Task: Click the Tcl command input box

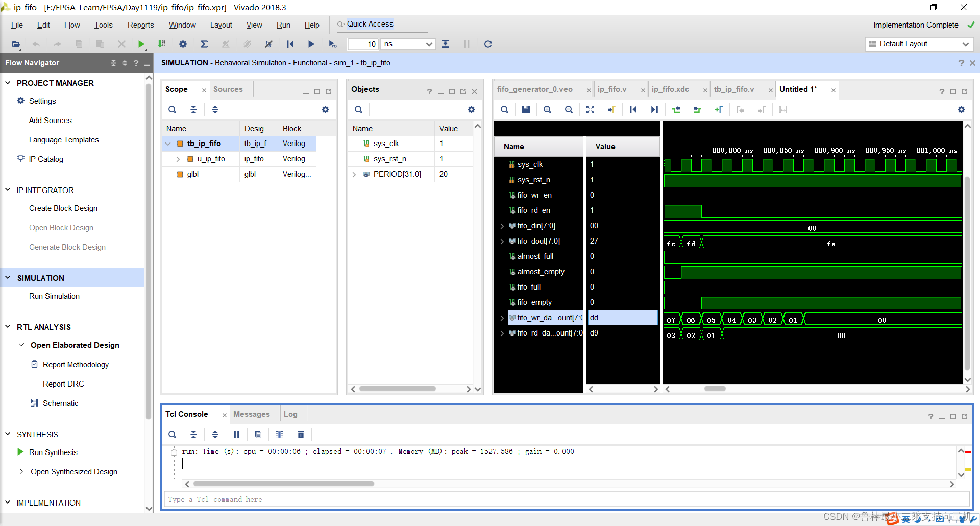Action: (x=566, y=499)
